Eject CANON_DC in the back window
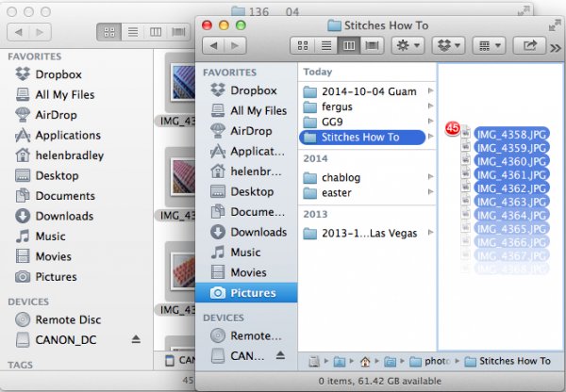 137,339
